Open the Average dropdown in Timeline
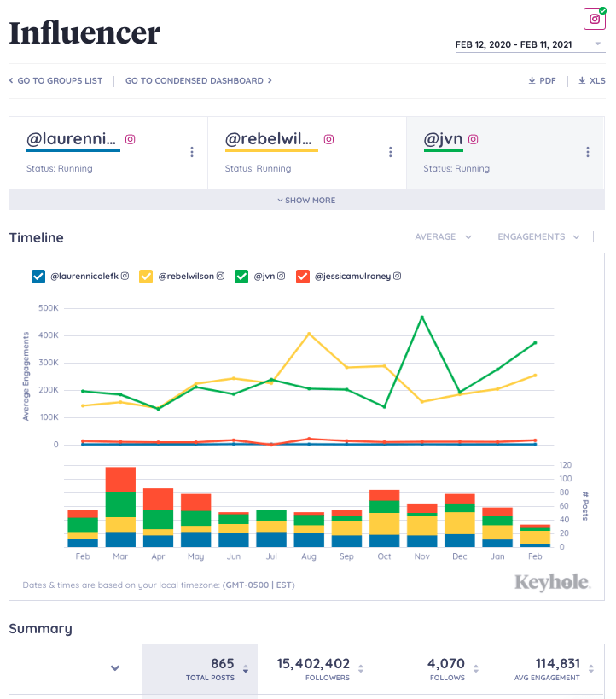 pos(443,237)
